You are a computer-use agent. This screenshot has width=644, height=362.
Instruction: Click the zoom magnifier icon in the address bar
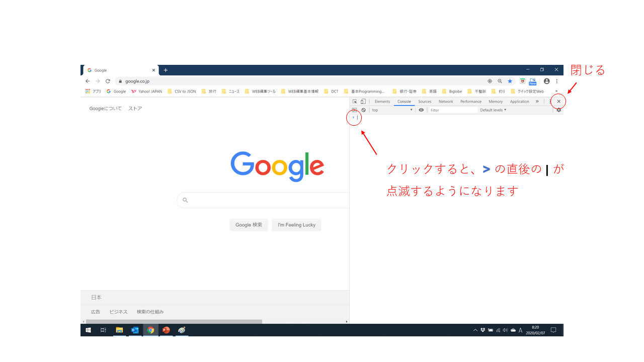pos(500,81)
